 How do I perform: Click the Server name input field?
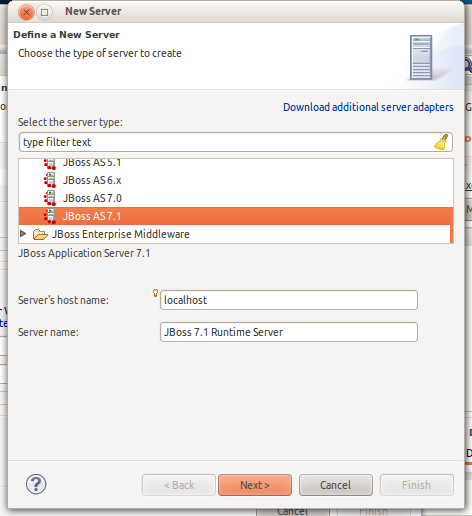click(289, 332)
